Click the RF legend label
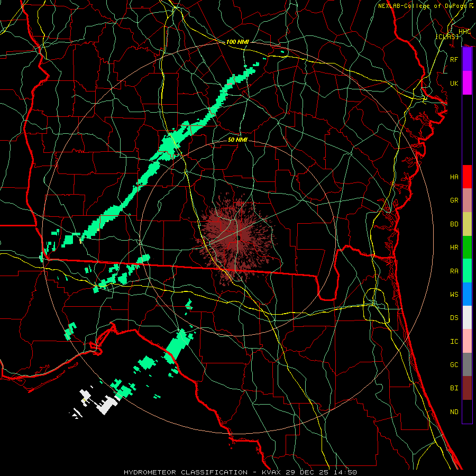476x476 pixels. point(454,59)
